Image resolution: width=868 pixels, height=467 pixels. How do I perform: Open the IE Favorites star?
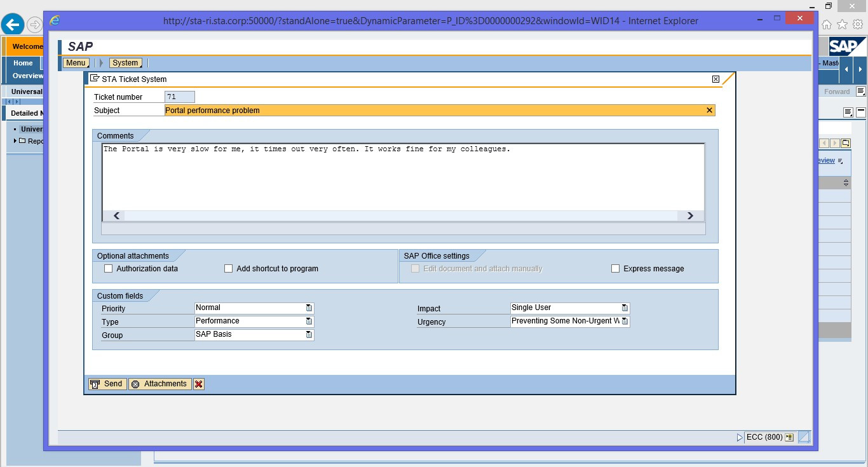[842, 25]
